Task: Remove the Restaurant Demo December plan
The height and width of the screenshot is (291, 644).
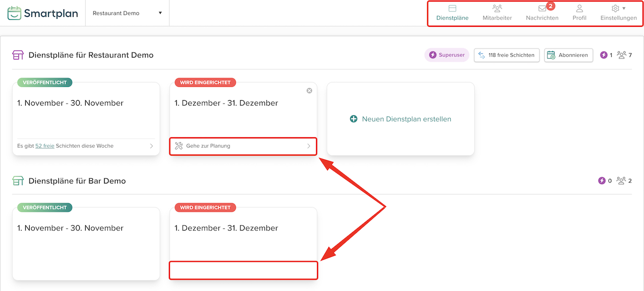Action: tap(309, 91)
